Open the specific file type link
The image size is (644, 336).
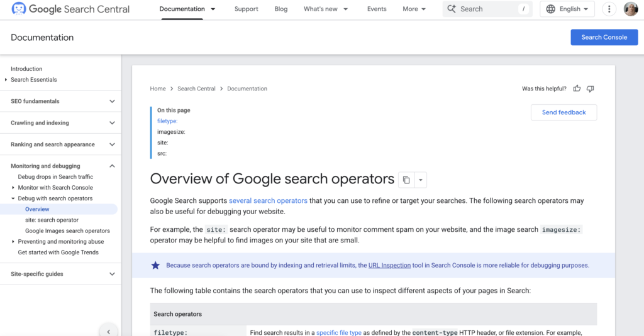[339, 332]
